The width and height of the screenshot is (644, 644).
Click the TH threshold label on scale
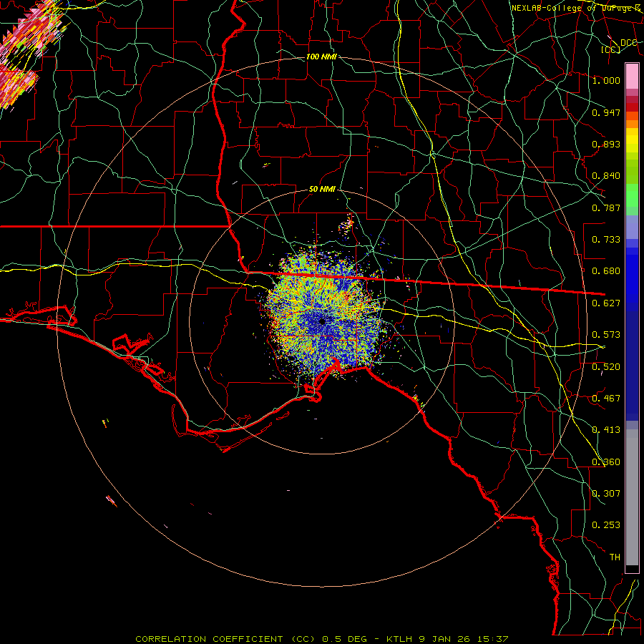[615, 557]
